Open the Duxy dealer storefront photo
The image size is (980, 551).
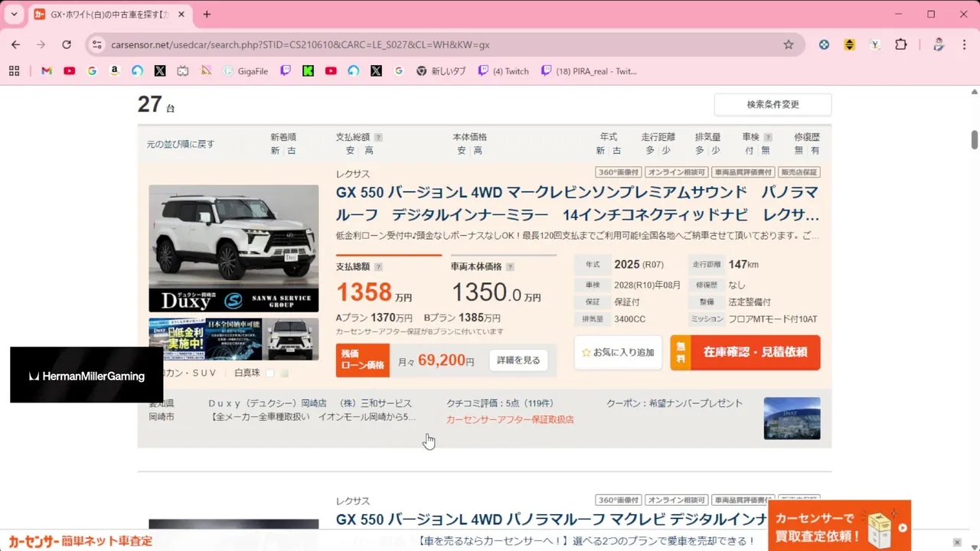tap(792, 418)
